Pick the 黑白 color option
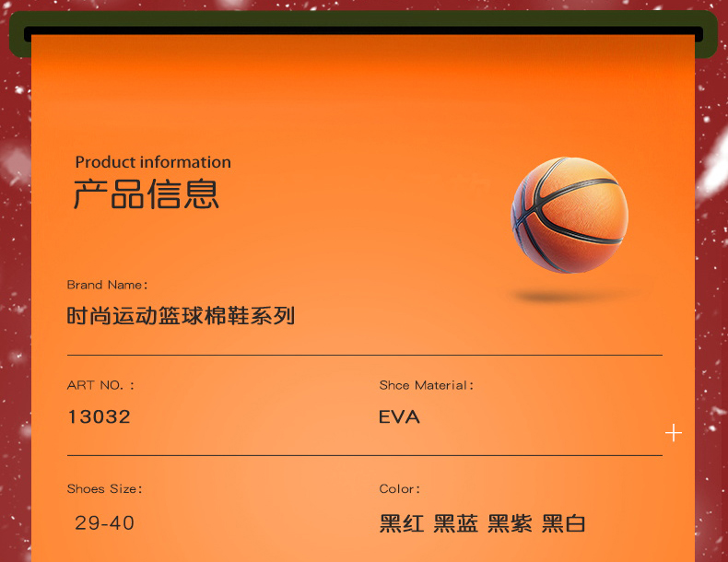The height and width of the screenshot is (562, 728). coord(564,524)
